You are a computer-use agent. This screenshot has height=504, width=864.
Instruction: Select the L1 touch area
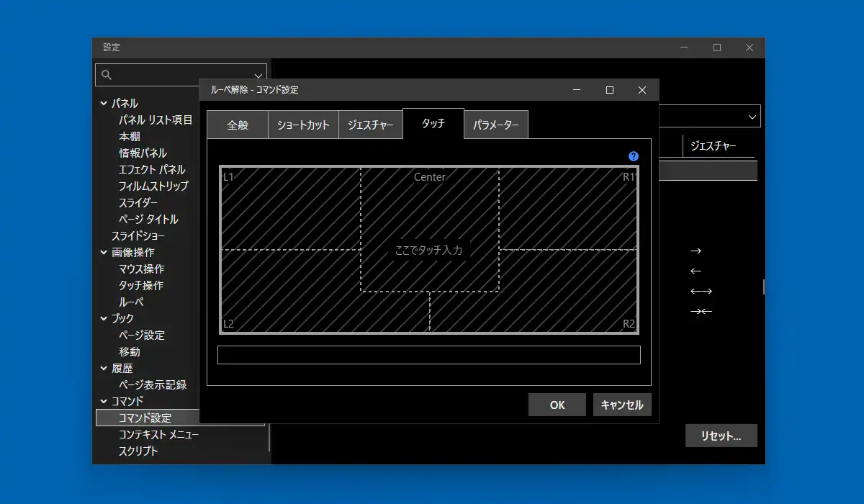pos(289,209)
